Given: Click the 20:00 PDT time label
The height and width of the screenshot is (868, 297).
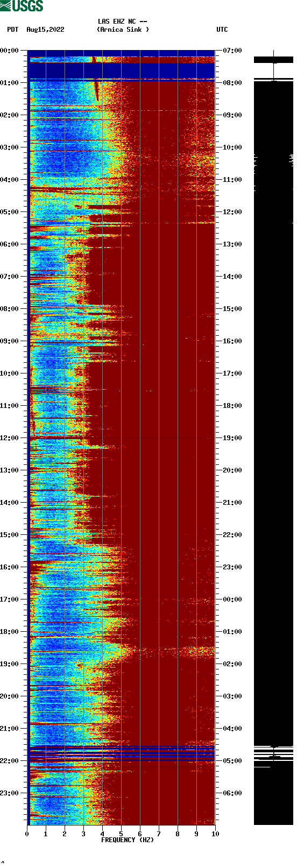Looking at the screenshot, I should (x=9, y=696).
